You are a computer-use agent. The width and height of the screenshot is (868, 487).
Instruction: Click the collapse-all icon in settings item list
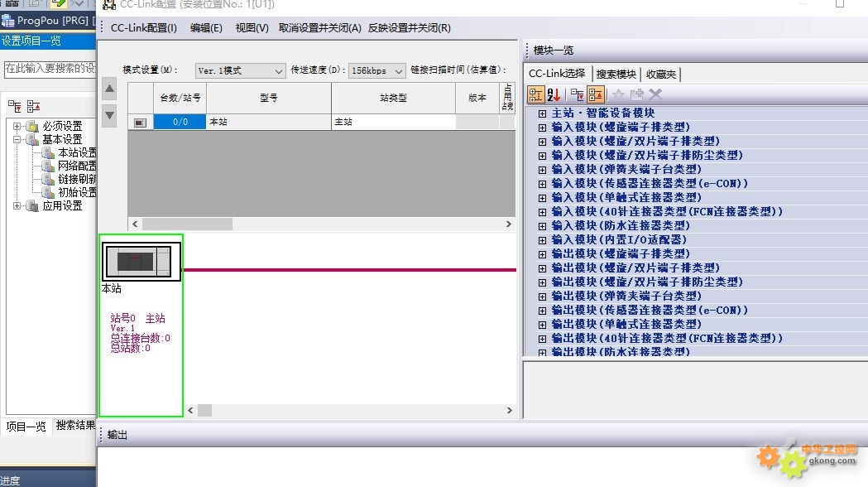[34, 106]
